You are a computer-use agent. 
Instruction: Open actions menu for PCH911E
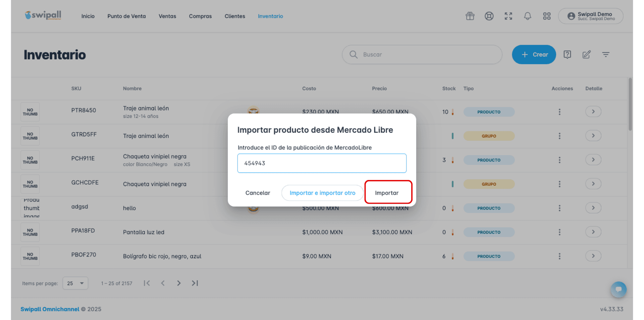point(559,160)
